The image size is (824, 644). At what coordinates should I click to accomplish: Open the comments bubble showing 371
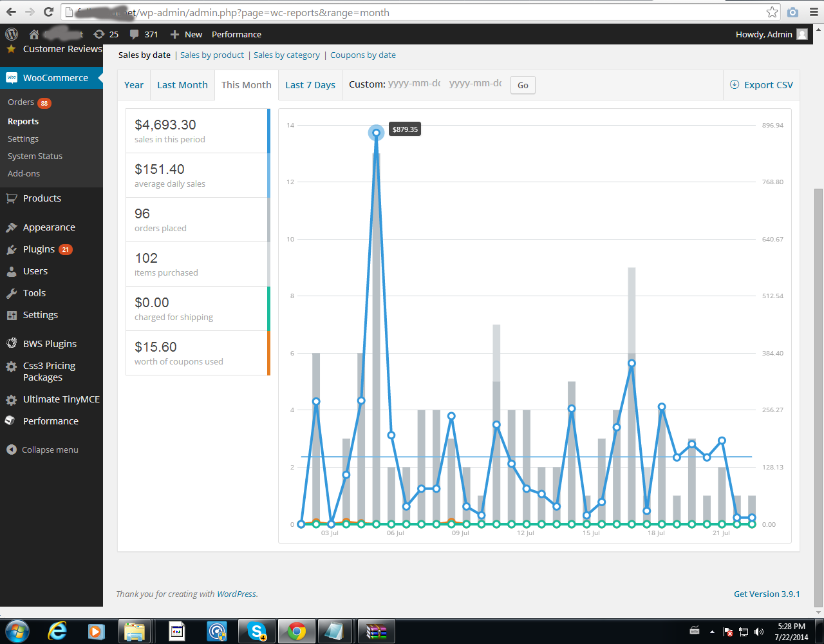coord(144,34)
